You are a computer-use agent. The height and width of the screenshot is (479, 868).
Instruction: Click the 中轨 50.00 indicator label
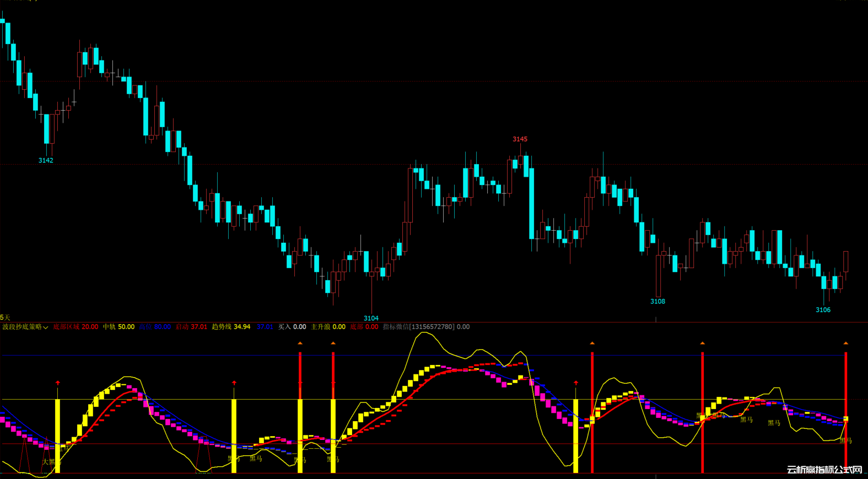118,327
